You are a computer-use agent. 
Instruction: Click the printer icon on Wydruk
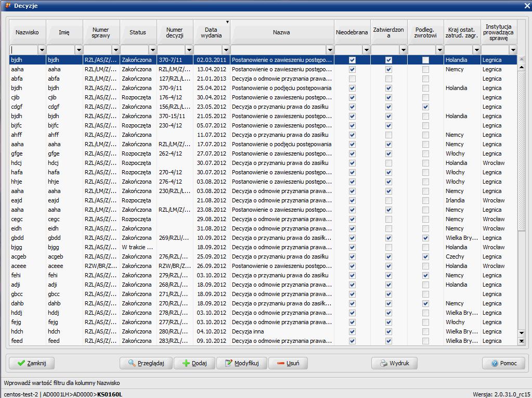[x=383, y=363]
